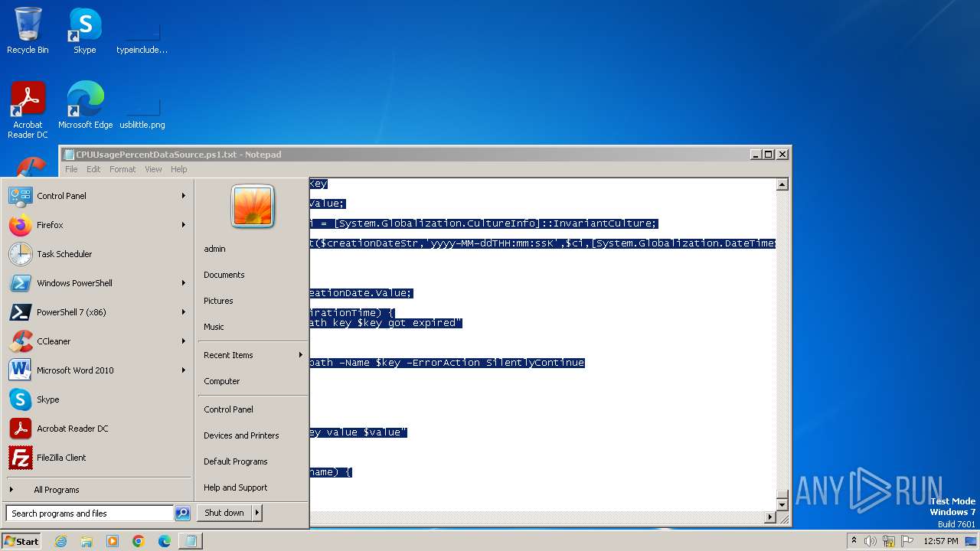Open Chrome from taskbar
This screenshot has width=980, height=551.
[139, 541]
